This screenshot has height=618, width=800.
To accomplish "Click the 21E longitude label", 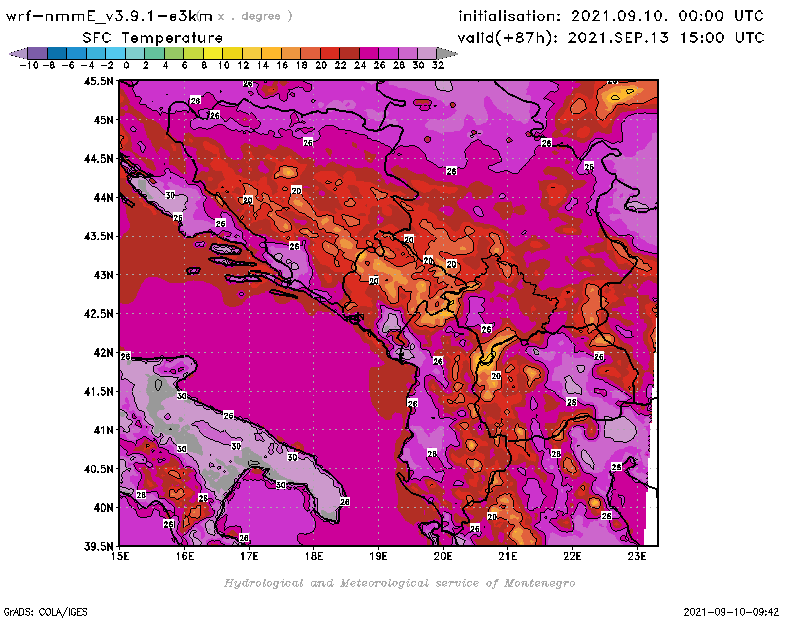I will [x=507, y=556].
